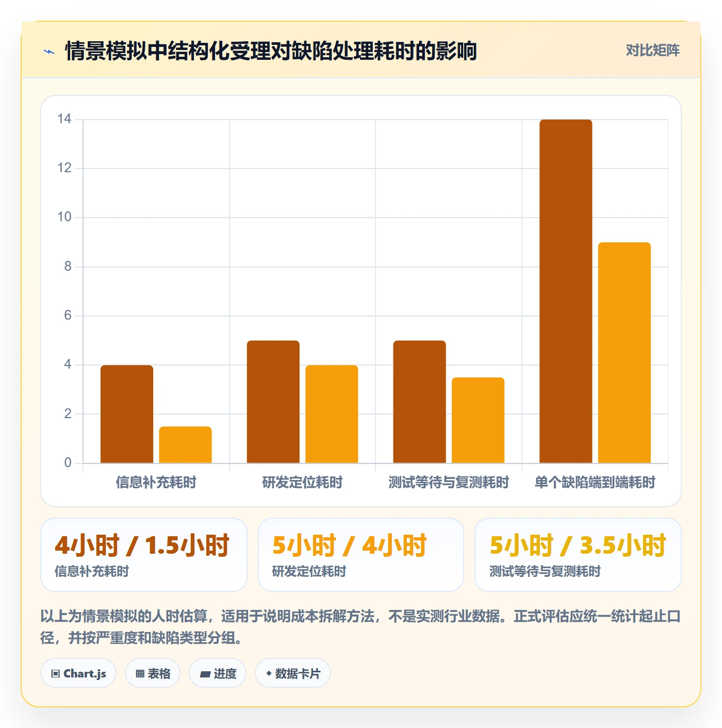Click the 单个缺陷端到端耗时 x-axis label

click(595, 483)
